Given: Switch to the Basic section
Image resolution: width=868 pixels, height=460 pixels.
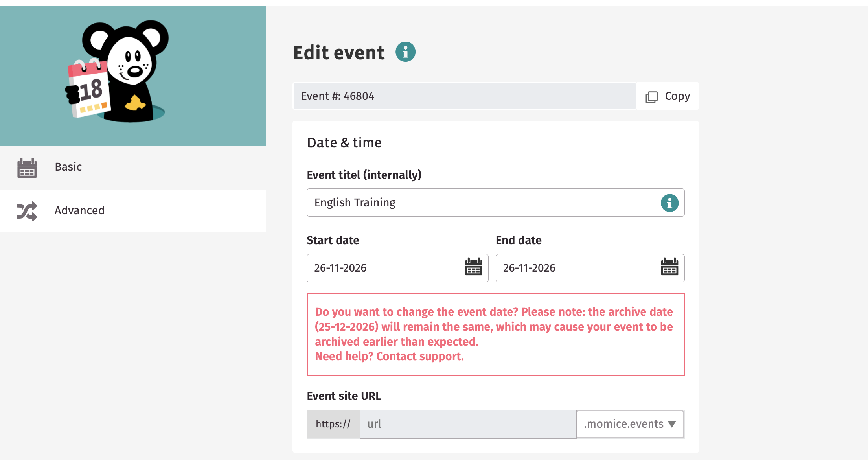Looking at the screenshot, I should coord(68,167).
